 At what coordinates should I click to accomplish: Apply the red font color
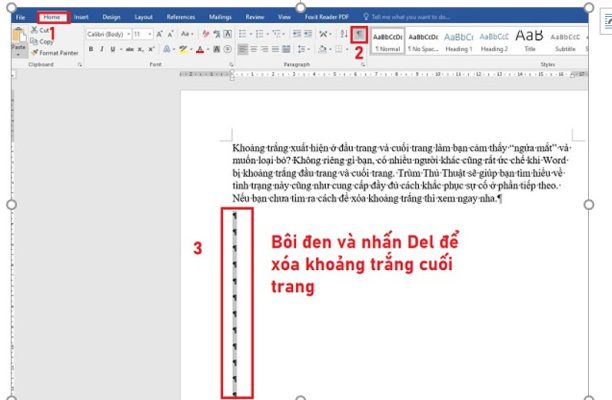[200, 49]
